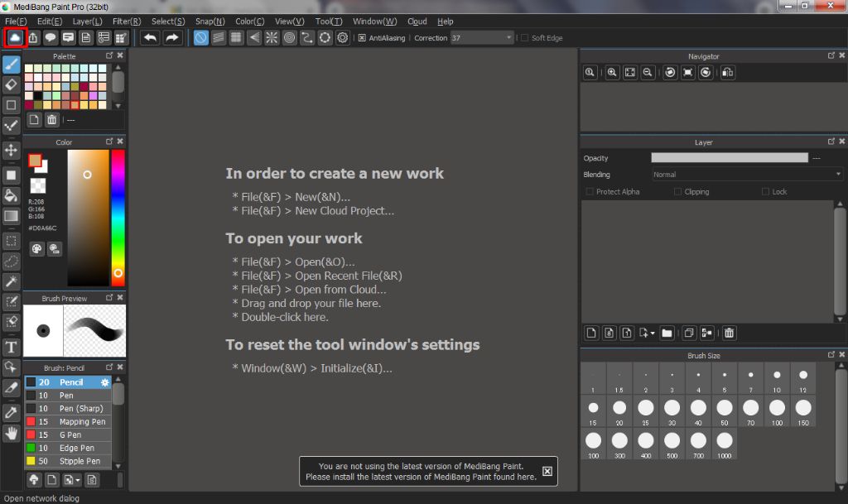Select the Text tool
Viewport: 848px width, 504px height.
[12, 347]
